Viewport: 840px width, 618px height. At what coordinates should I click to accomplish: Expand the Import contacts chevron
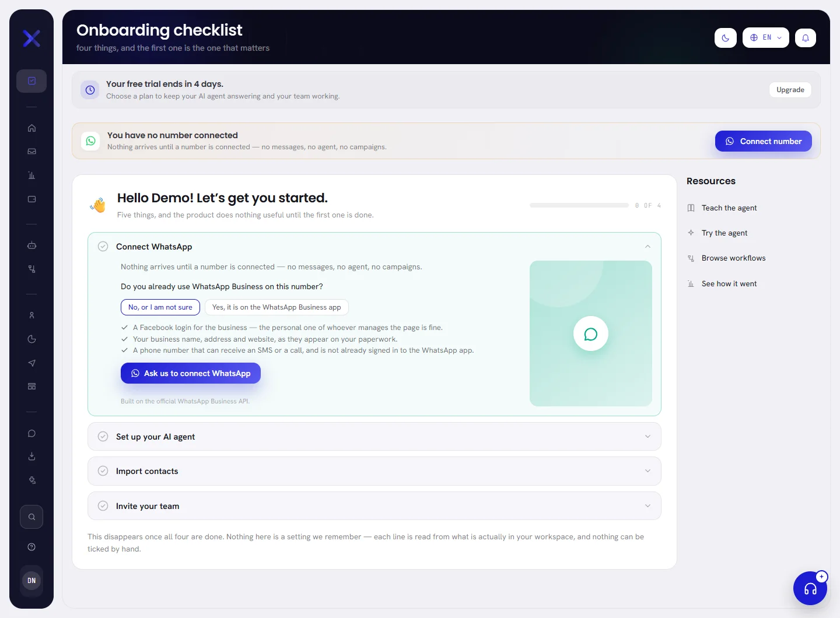coord(647,471)
